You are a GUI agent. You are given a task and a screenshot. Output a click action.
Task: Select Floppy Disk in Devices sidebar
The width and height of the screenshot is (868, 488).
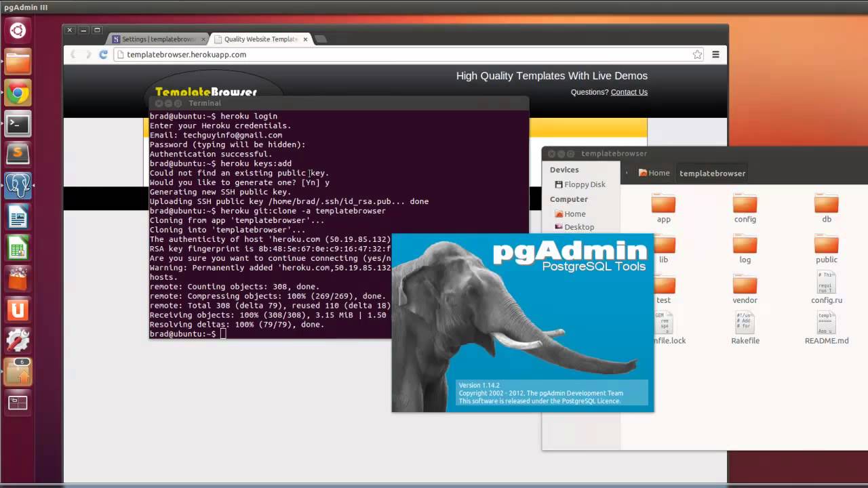tap(580, 184)
